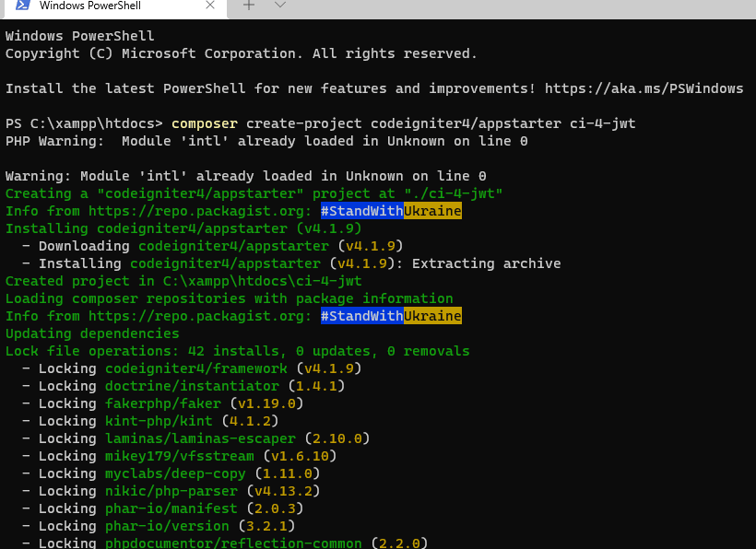Click 'phpdocumentor/reflection-common' package name
Viewport: 756px width, 549px height.
233,543
